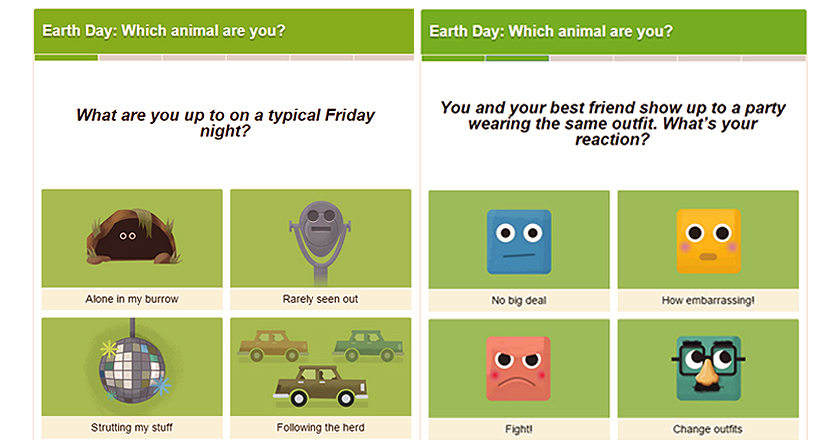Click first green progress segment in left quiz
Image resolution: width=840 pixels, height=440 pixels.
[66, 57]
